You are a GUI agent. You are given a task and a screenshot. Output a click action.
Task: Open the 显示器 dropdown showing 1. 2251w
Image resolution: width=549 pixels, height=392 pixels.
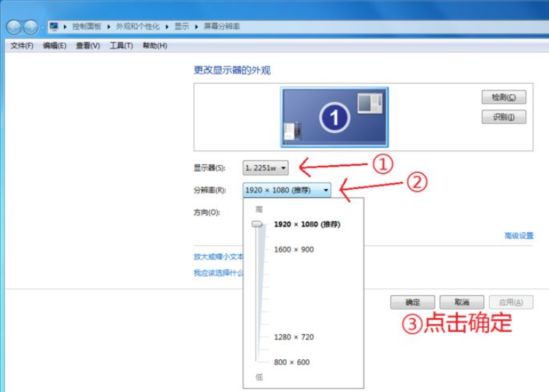tap(266, 168)
